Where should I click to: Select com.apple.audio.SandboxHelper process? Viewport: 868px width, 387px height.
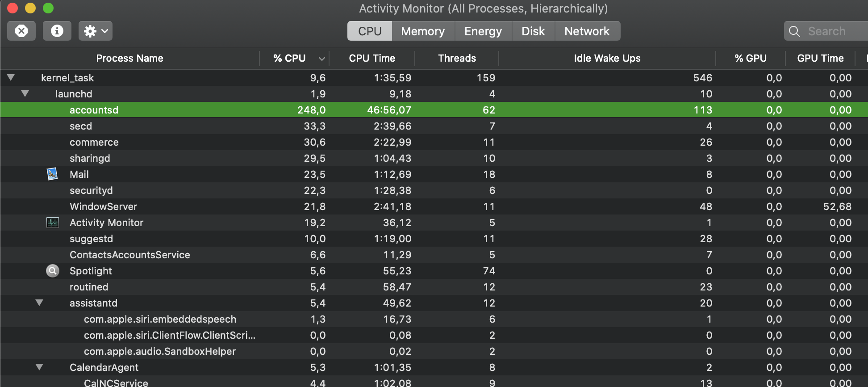434,351
